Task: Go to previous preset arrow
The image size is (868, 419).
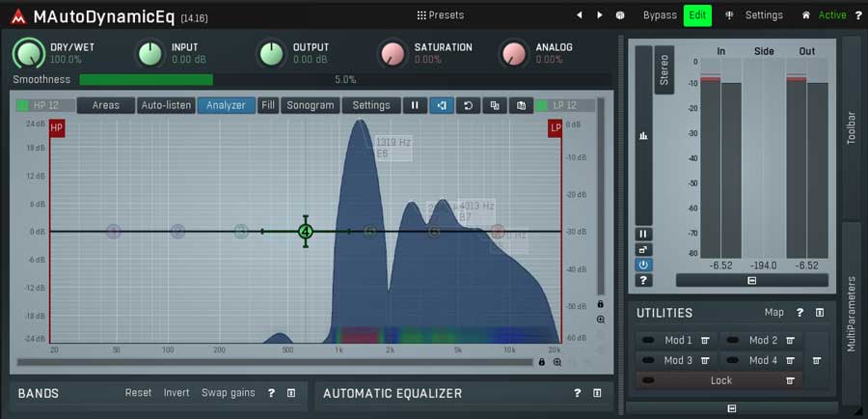Action: [579, 15]
